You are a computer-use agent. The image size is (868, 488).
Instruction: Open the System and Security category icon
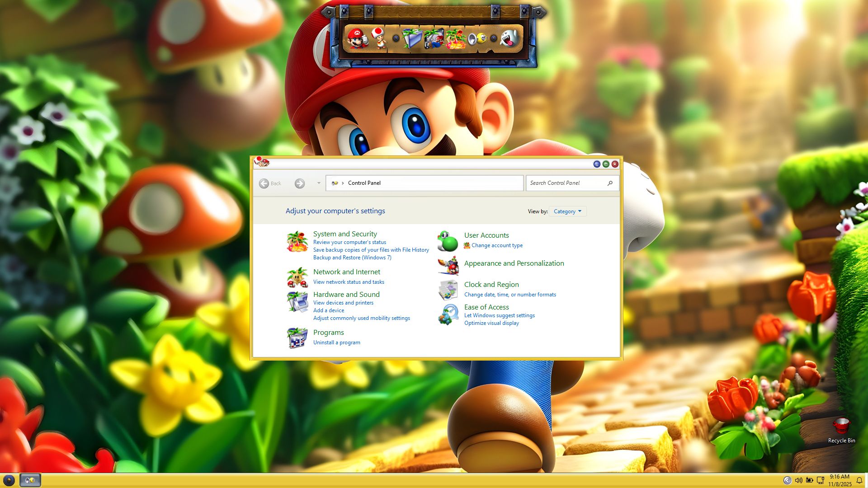(297, 242)
